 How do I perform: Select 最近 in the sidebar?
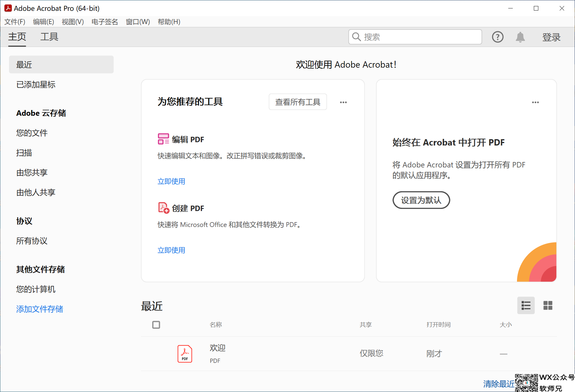pos(61,64)
